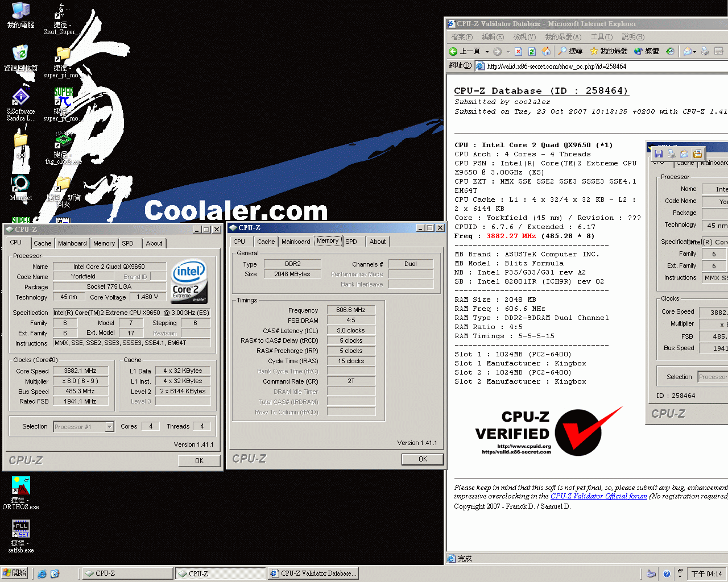Image resolution: width=728 pixels, height=582 pixels.
Task: Click the Core Speed 3882.1 MHz field
Action: 80,371
